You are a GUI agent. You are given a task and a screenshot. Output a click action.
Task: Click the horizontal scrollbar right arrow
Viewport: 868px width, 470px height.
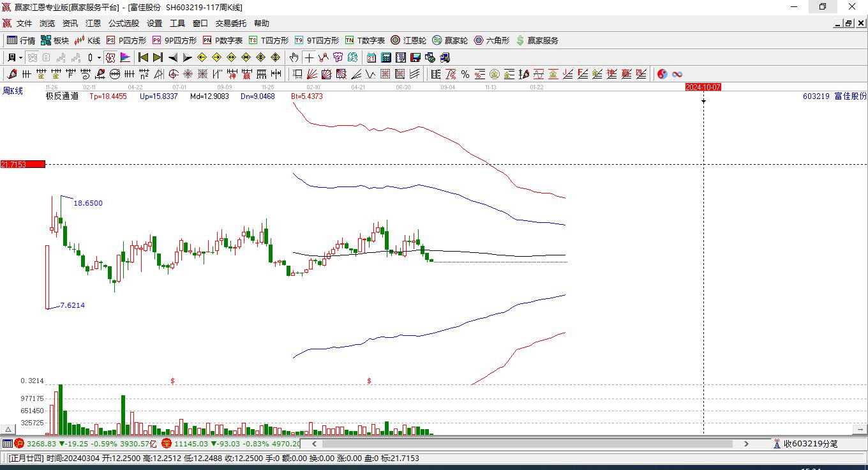(746, 443)
